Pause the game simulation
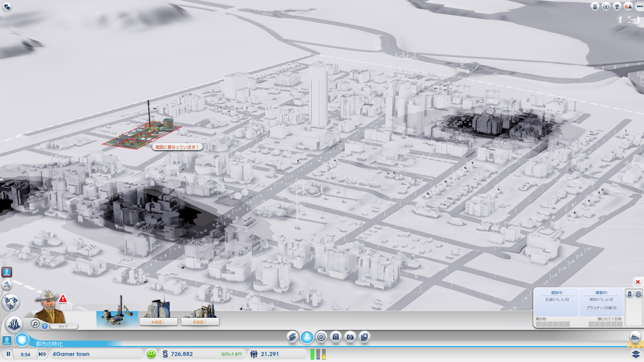The image size is (644, 362). tap(8, 354)
